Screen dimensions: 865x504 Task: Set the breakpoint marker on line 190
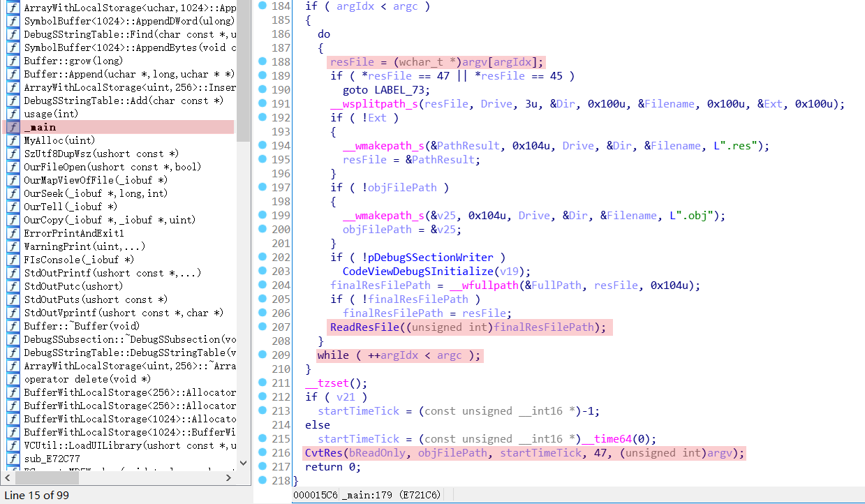pos(263,89)
